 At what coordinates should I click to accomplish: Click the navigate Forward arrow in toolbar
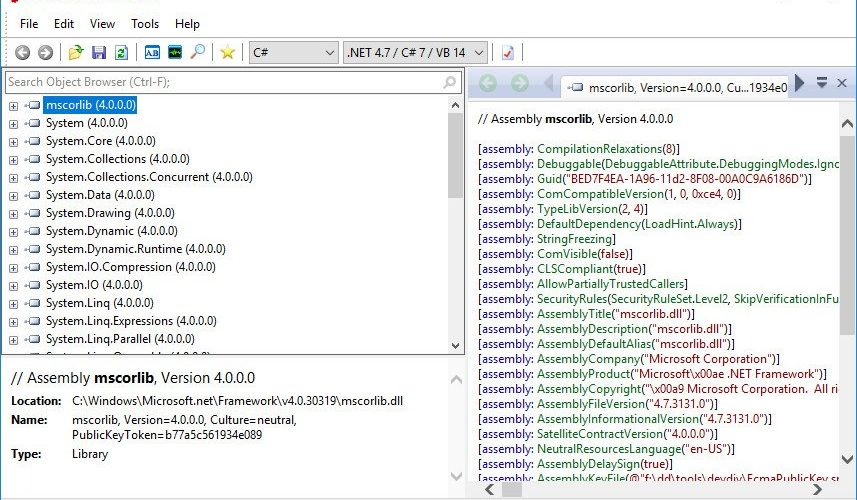click(45, 52)
